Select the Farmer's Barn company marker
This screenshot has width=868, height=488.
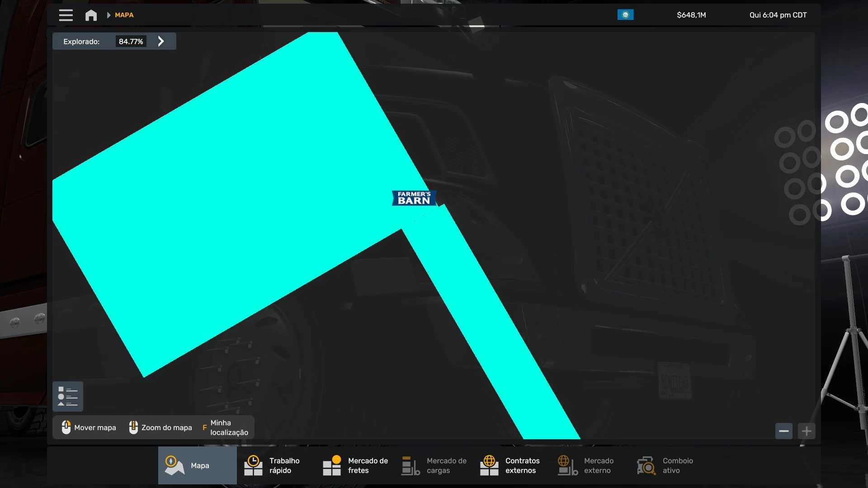coord(414,198)
